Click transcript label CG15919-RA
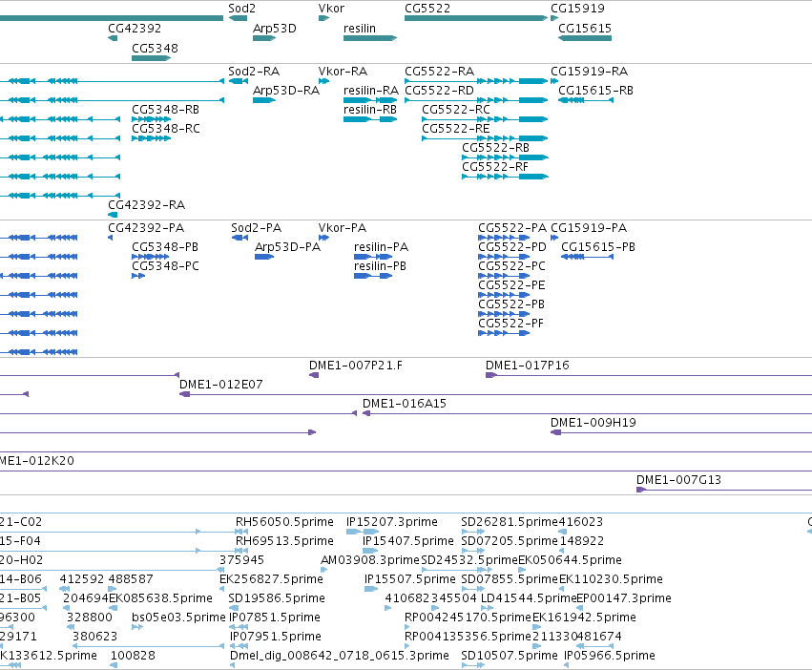 (x=590, y=72)
